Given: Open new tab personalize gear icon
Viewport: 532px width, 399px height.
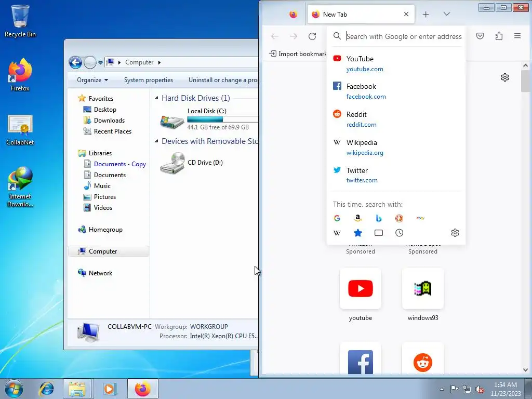Looking at the screenshot, I should pos(505,77).
